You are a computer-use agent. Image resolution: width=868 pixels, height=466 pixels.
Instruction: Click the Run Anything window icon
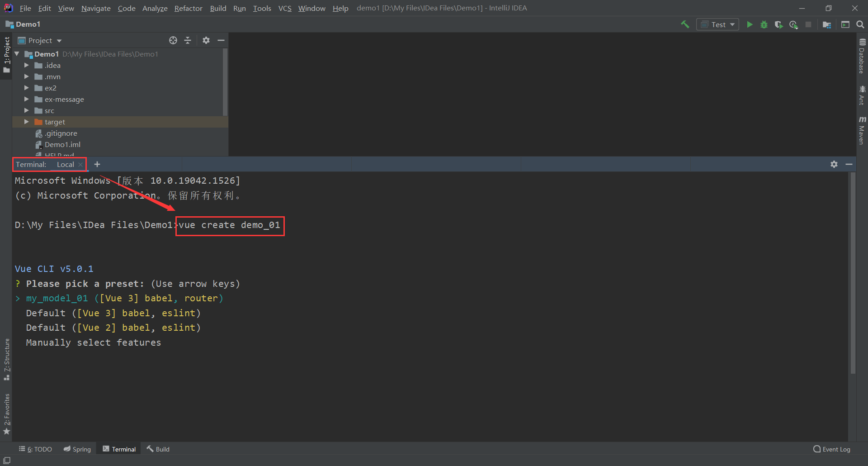pyautogui.click(x=845, y=24)
